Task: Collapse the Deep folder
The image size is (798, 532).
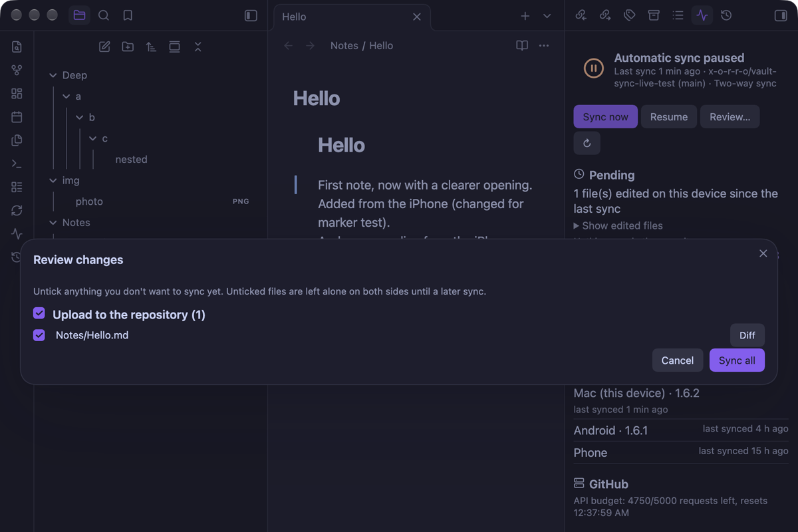Action: click(53, 75)
